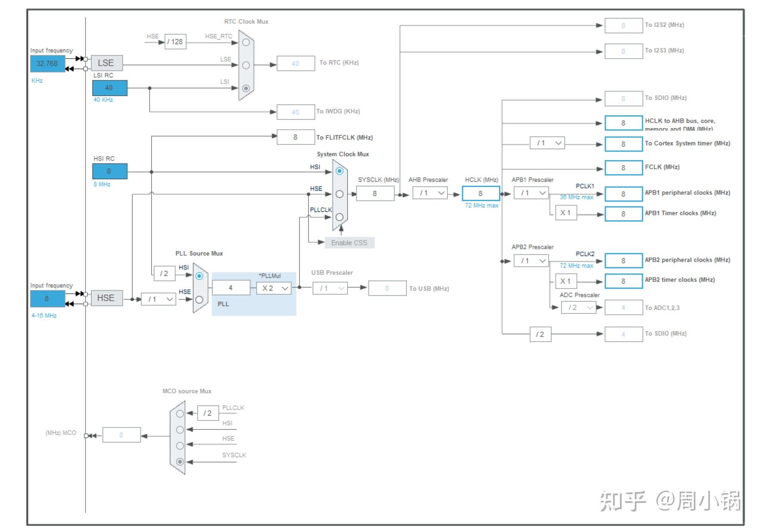
Task: Expand the APB2 Prescaler dropdown
Action: (531, 260)
